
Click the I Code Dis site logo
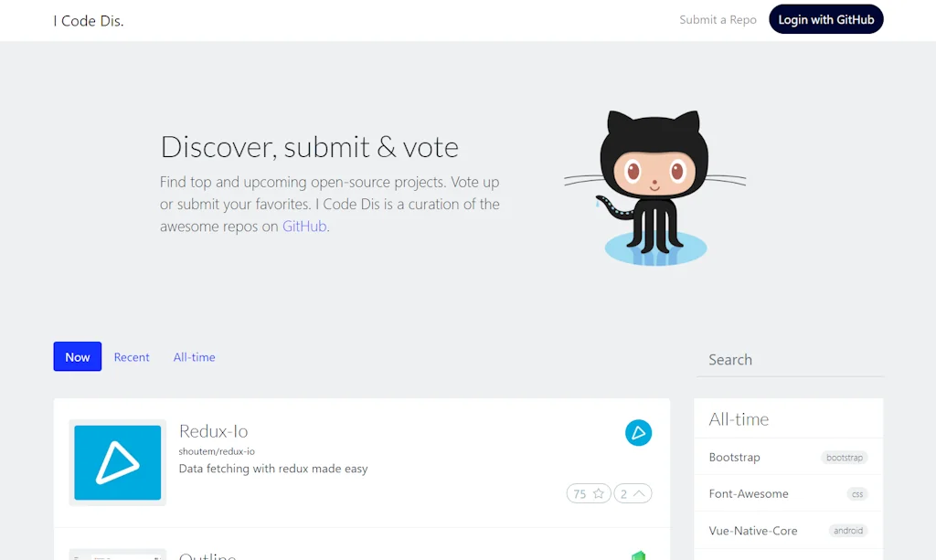tap(88, 20)
